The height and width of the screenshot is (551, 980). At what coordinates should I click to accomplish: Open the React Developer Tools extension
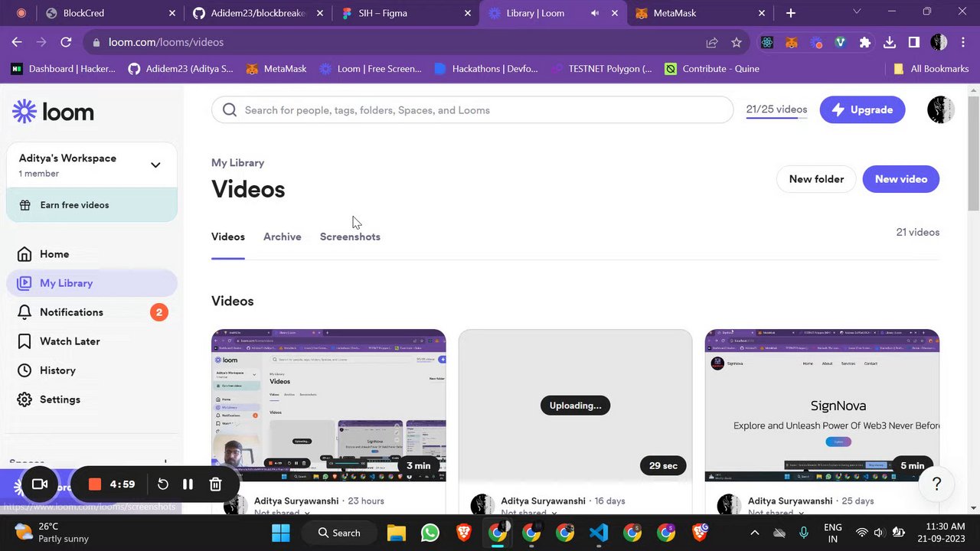[x=767, y=42]
